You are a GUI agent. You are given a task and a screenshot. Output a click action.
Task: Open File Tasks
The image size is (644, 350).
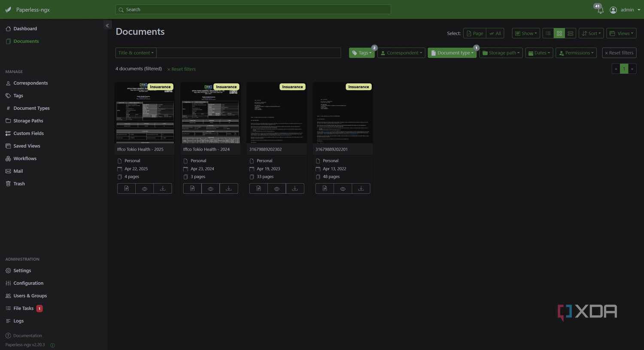[x=23, y=308]
